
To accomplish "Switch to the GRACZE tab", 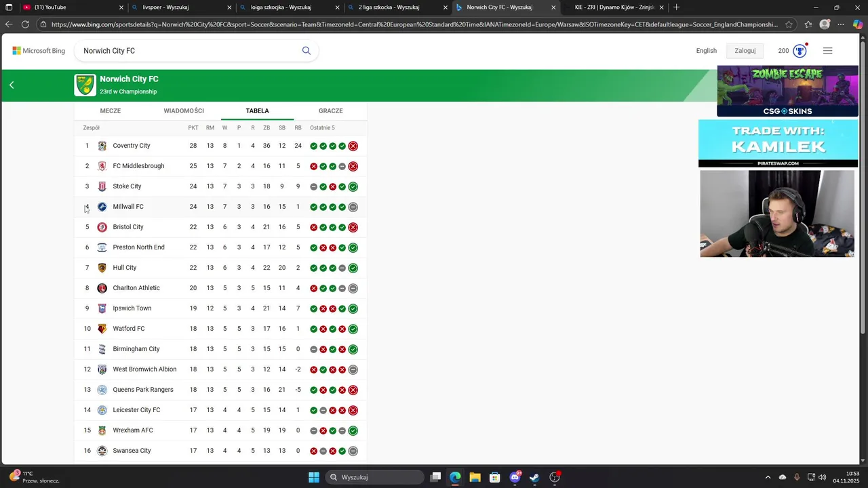I will click(331, 111).
